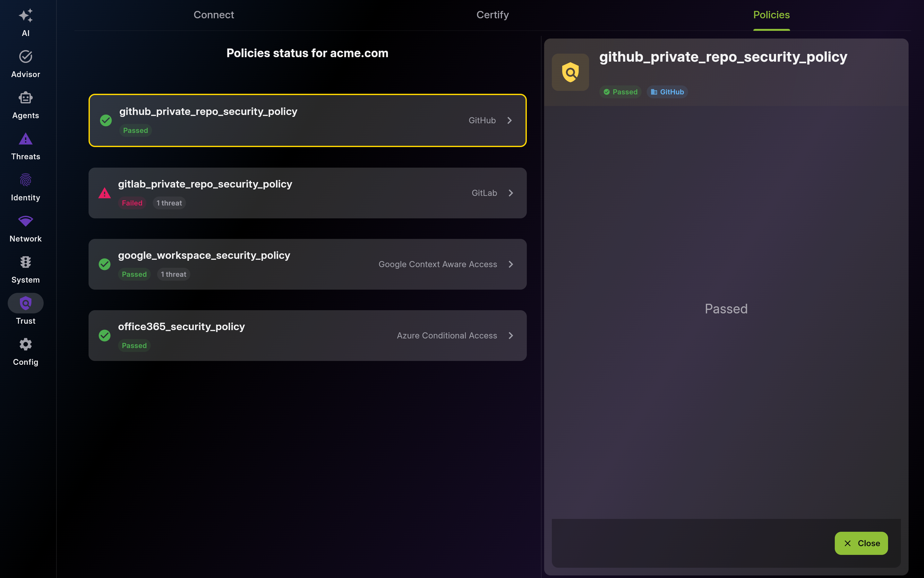Open the System traffic light icon

26,262
